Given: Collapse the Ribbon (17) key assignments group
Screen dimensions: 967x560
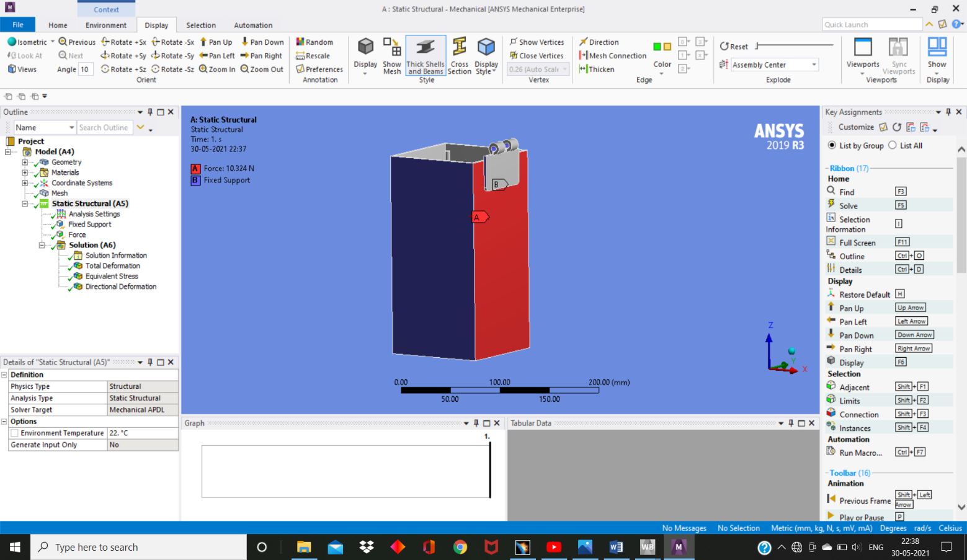Looking at the screenshot, I should [827, 169].
